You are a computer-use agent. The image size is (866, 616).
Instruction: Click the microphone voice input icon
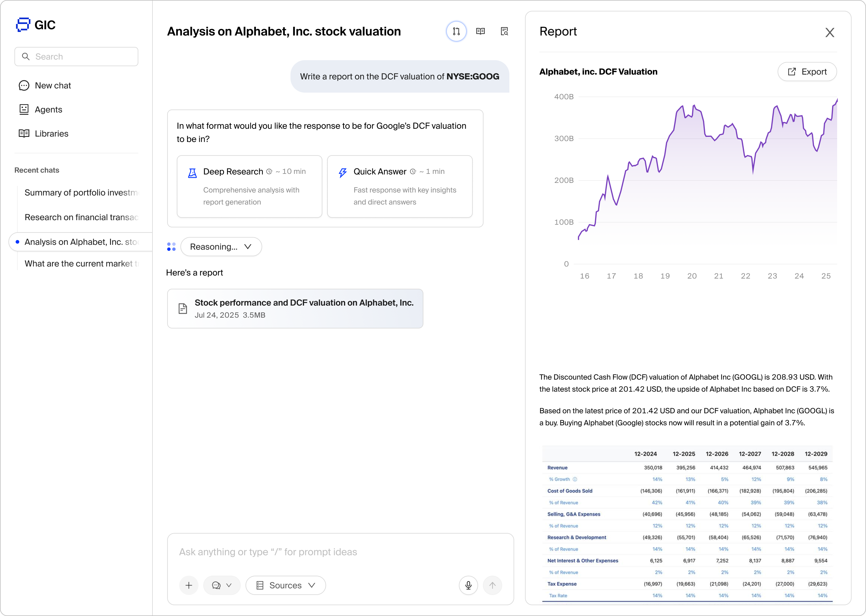coord(468,585)
